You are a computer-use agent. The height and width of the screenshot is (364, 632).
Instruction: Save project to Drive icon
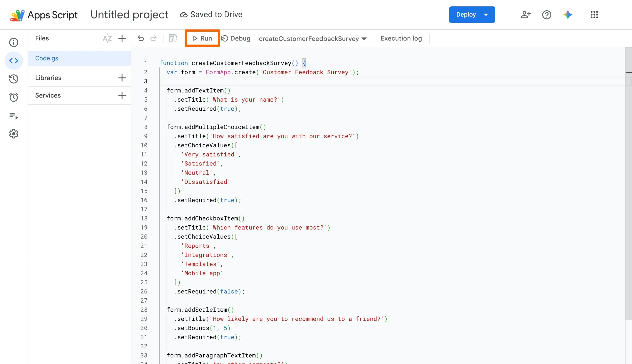coord(173,38)
